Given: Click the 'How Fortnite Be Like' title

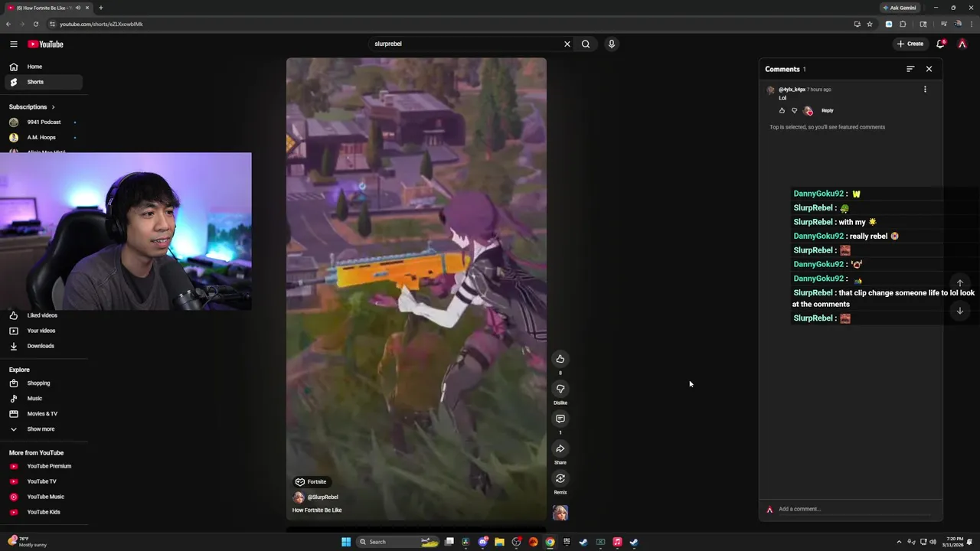Looking at the screenshot, I should tap(317, 510).
